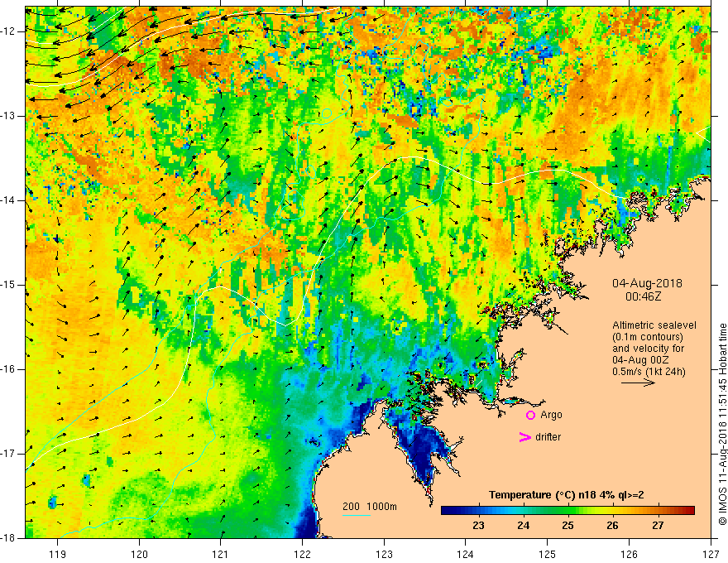Select the 'Argo' legend label
728x563 pixels.
[x=551, y=415]
